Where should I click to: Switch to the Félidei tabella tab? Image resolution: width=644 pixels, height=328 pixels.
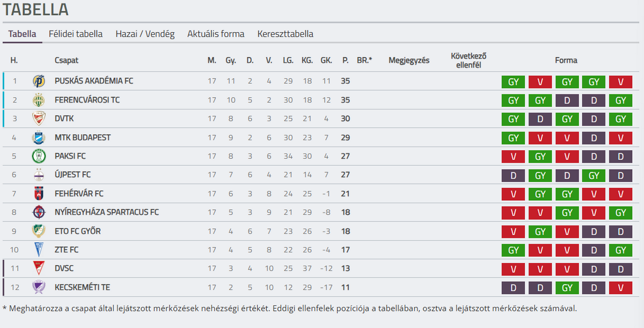click(76, 34)
